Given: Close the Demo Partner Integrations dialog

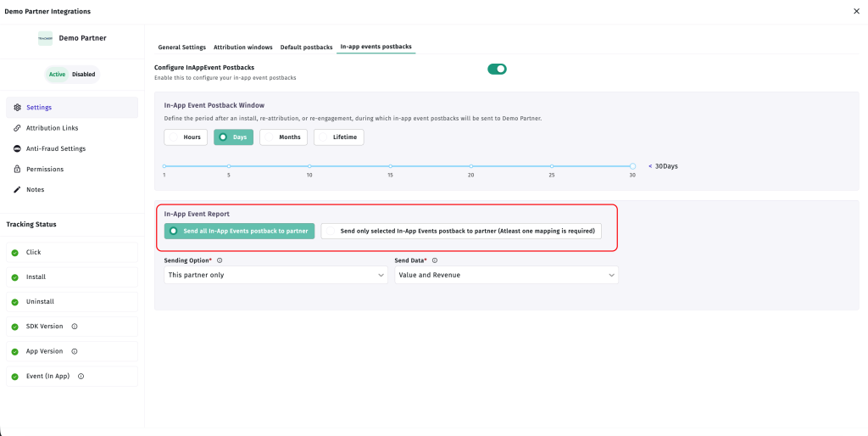Looking at the screenshot, I should pos(856,11).
